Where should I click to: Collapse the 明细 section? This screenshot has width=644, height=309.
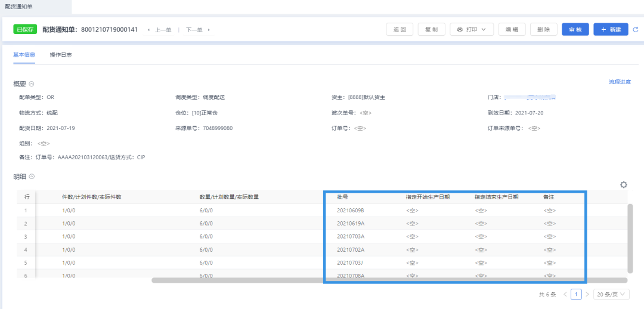(32, 177)
